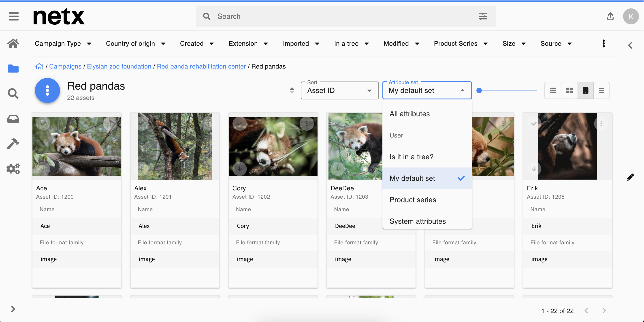Download the Ace asset
The width and height of the screenshot is (644, 322).
(x=43, y=169)
